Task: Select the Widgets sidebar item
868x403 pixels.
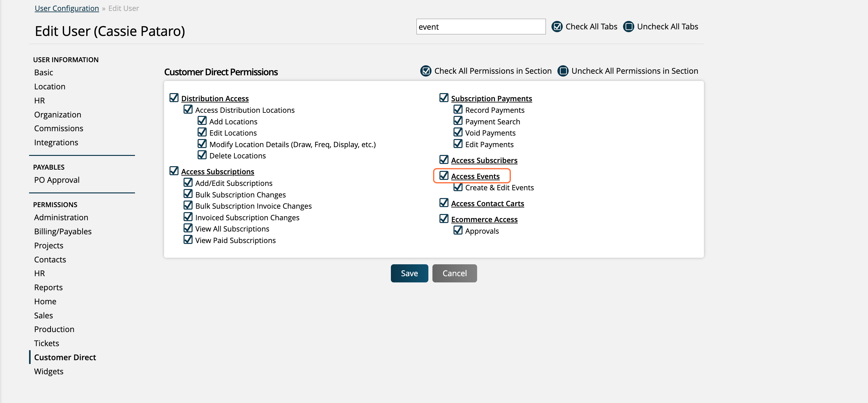Action: (x=48, y=371)
